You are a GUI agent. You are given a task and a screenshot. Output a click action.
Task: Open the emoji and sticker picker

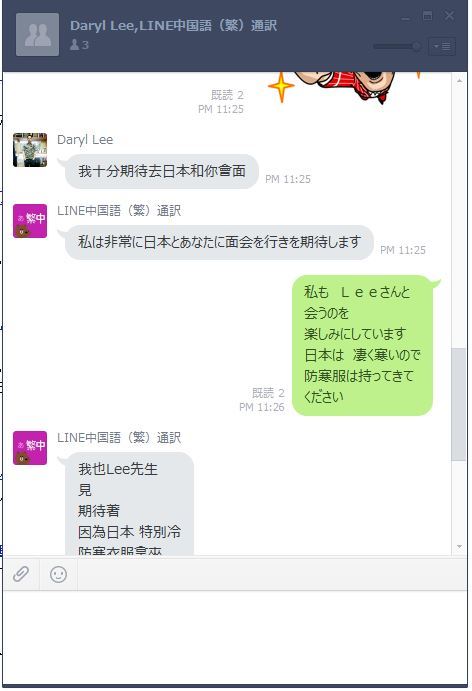(x=58, y=574)
